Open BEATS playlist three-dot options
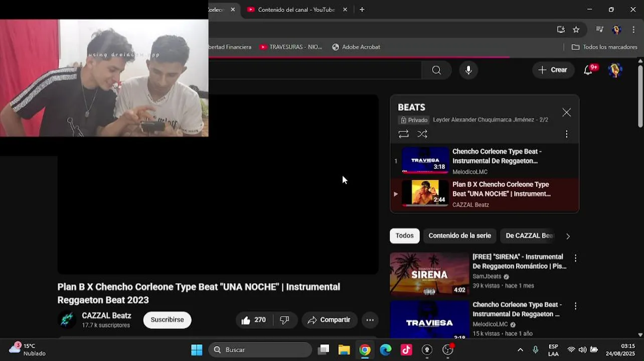This screenshot has height=361, width=644. pyautogui.click(x=566, y=134)
